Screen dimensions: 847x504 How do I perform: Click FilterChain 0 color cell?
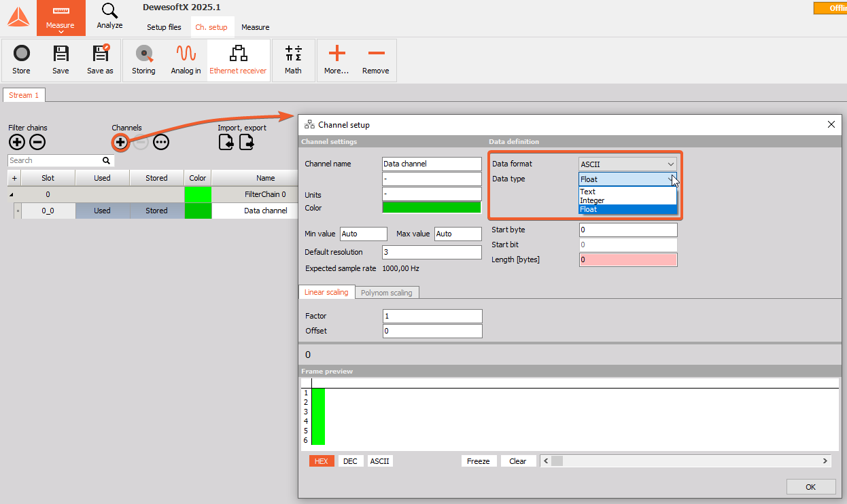pyautogui.click(x=198, y=194)
